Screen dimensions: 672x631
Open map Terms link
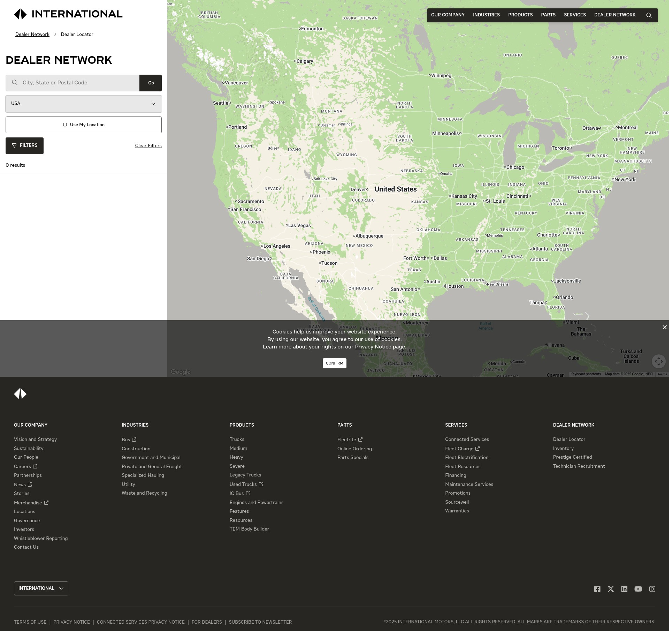pyautogui.click(x=662, y=374)
